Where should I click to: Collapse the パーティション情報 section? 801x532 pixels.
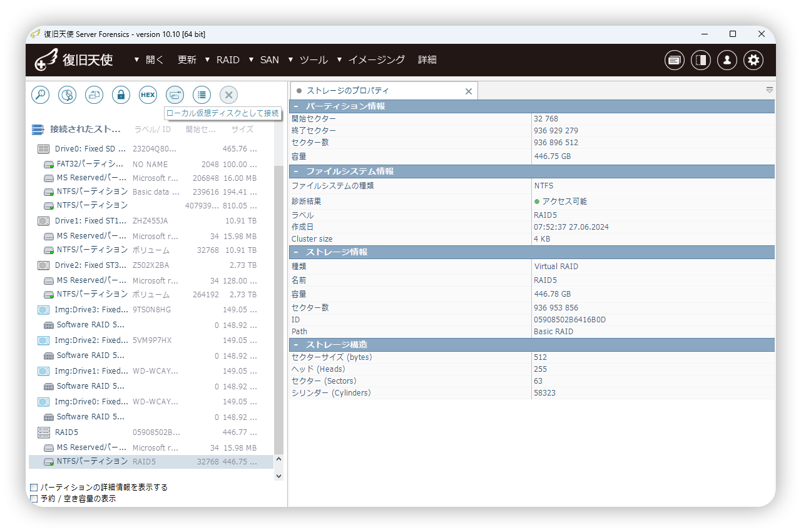coord(296,106)
